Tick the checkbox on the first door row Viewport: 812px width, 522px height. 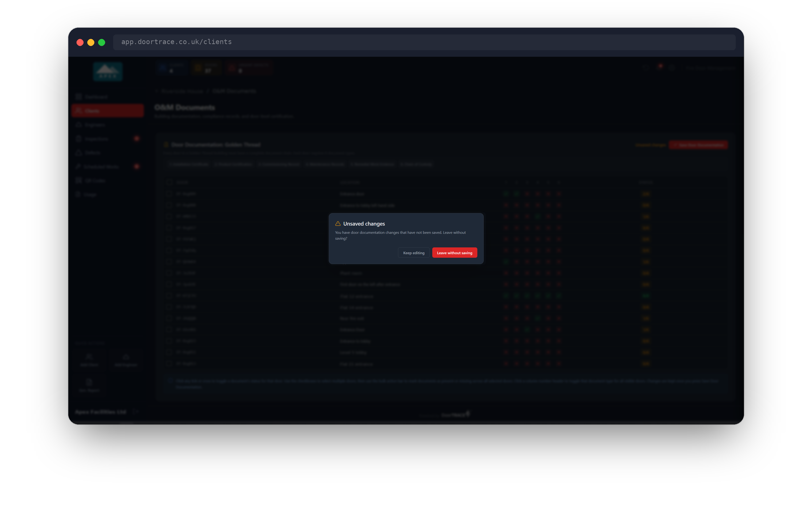click(169, 194)
